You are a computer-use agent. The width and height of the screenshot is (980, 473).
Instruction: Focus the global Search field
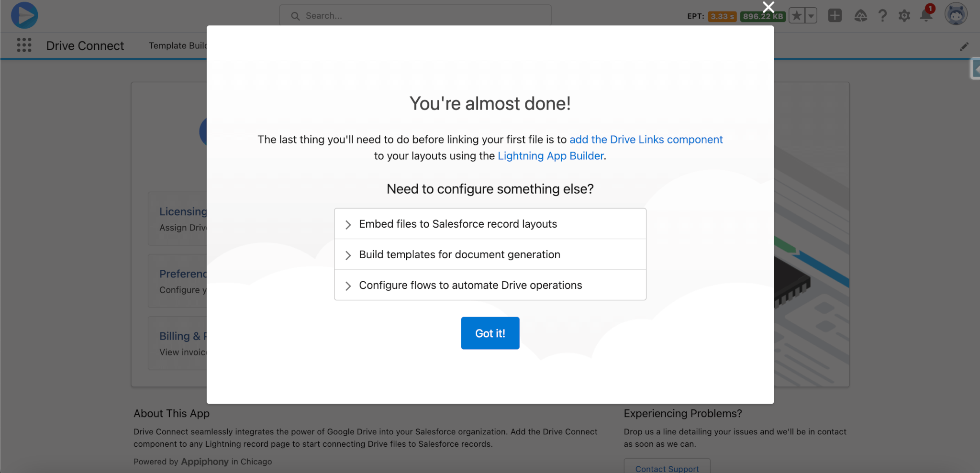point(415,16)
